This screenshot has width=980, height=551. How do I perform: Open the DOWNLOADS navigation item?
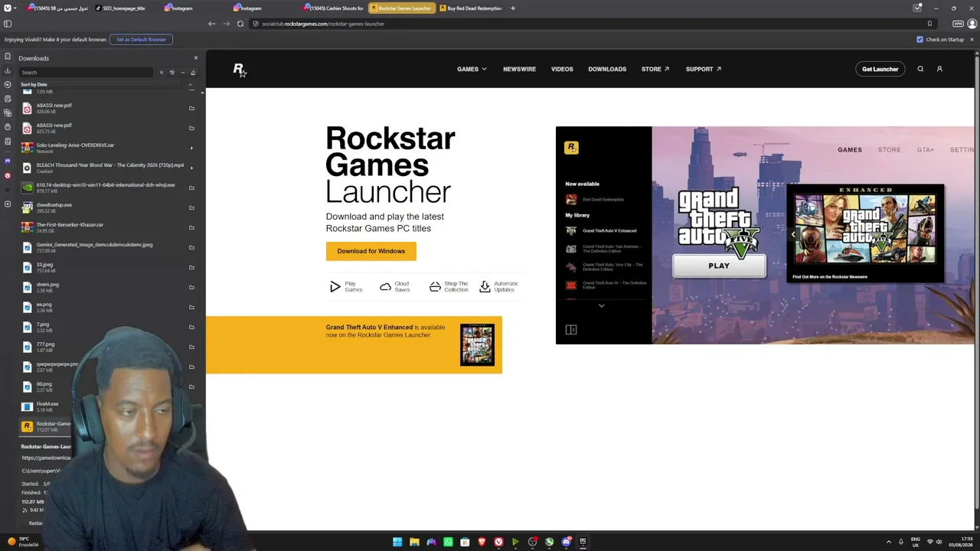point(607,69)
